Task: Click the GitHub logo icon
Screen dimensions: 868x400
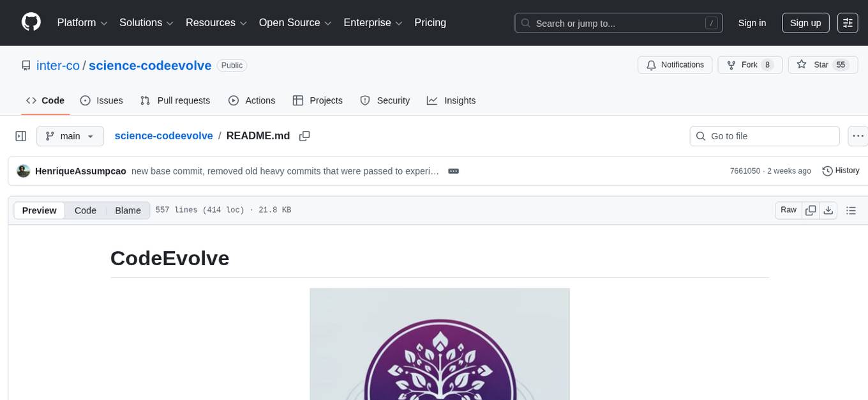Action: tap(31, 22)
